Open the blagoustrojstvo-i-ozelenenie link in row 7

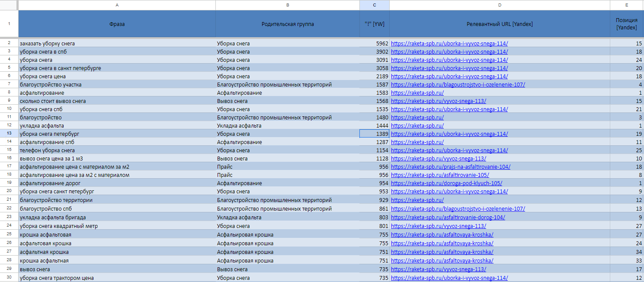(x=458, y=85)
